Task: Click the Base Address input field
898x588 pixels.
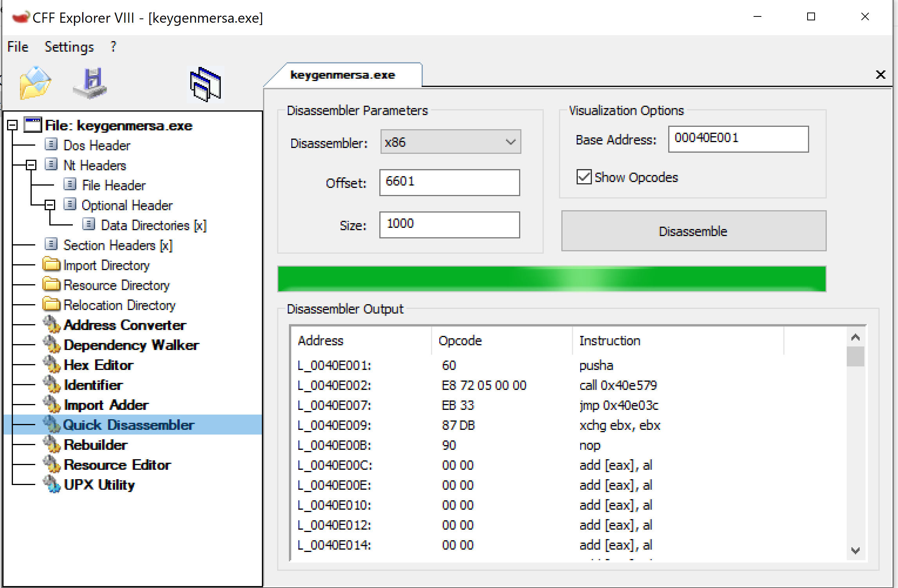Action: click(738, 139)
